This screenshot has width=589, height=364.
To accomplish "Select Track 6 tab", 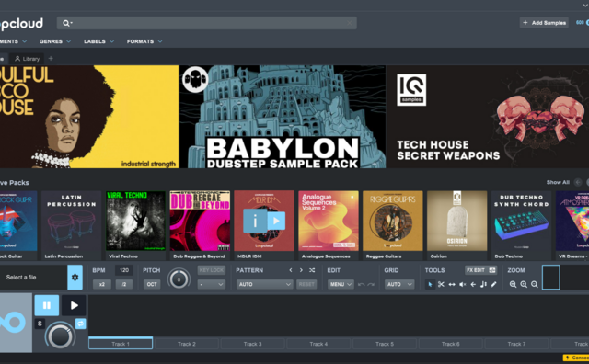I will pyautogui.click(x=450, y=344).
